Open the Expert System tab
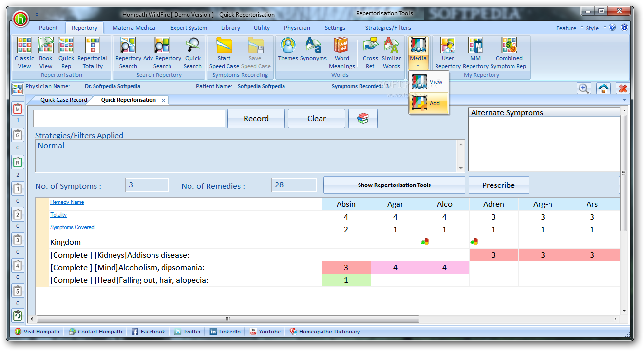This screenshot has width=644, height=351. coord(189,28)
